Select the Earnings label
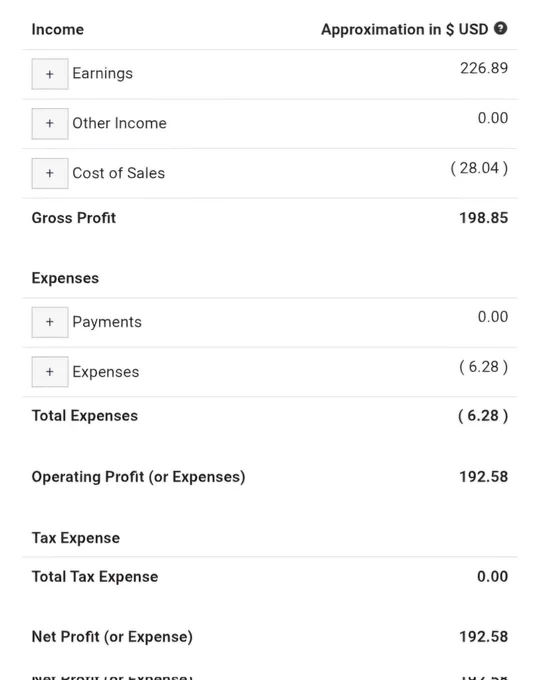Viewport: 545px width, 680px height. coord(102,74)
